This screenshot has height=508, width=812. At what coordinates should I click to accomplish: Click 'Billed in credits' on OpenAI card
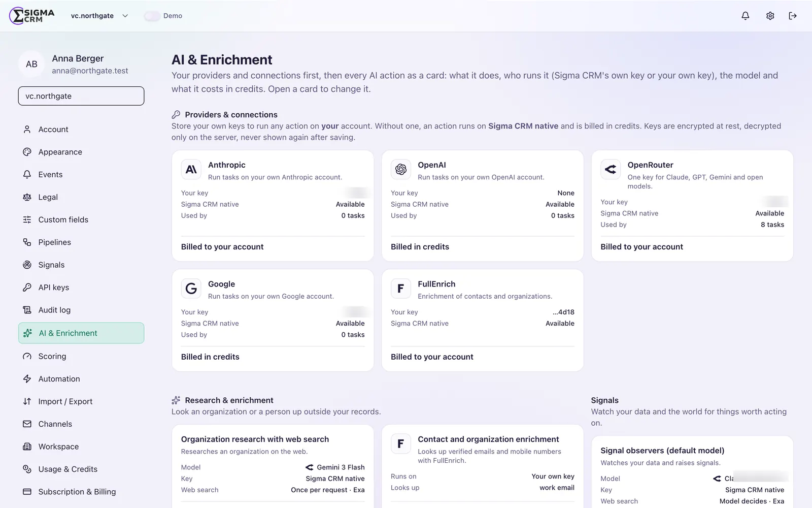pos(420,247)
